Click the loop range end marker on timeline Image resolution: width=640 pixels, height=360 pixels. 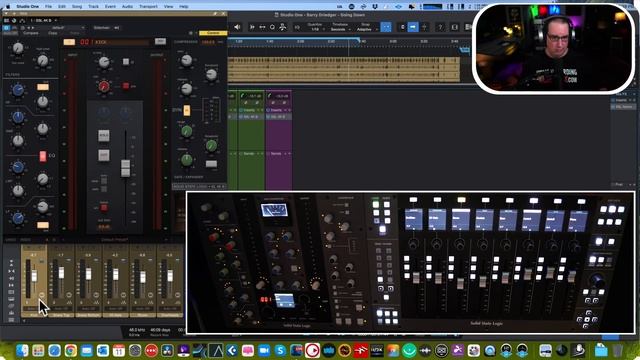(x=359, y=40)
